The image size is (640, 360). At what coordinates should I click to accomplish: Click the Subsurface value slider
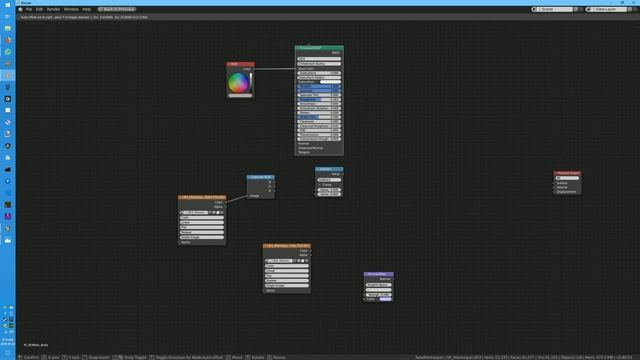click(x=319, y=73)
